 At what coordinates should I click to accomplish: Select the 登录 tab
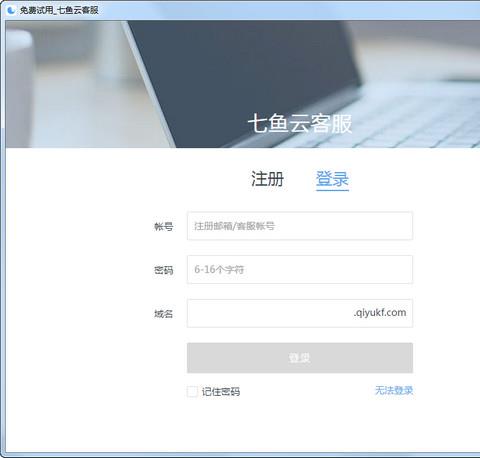[x=332, y=179]
